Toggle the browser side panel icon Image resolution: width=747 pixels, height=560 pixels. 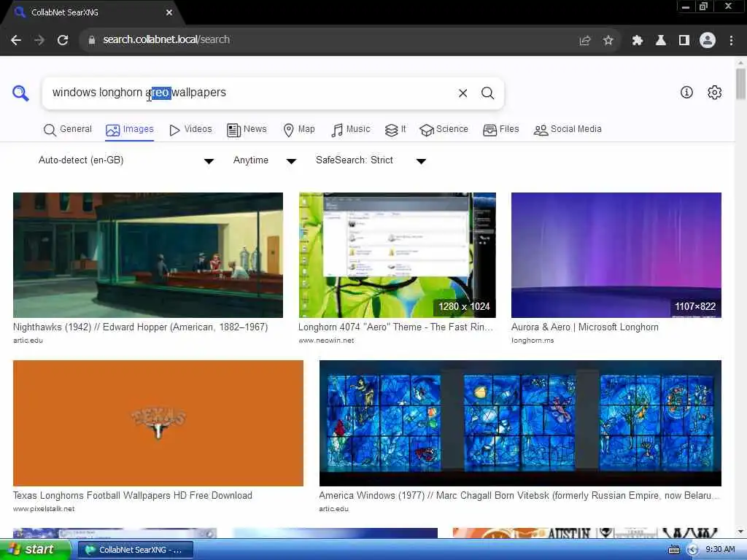pos(684,41)
